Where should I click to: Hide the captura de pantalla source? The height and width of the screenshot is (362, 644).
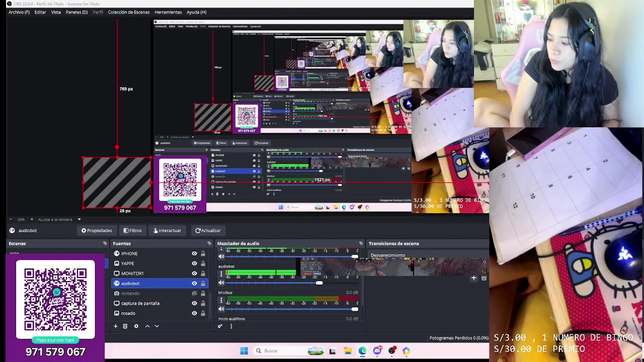click(x=194, y=303)
